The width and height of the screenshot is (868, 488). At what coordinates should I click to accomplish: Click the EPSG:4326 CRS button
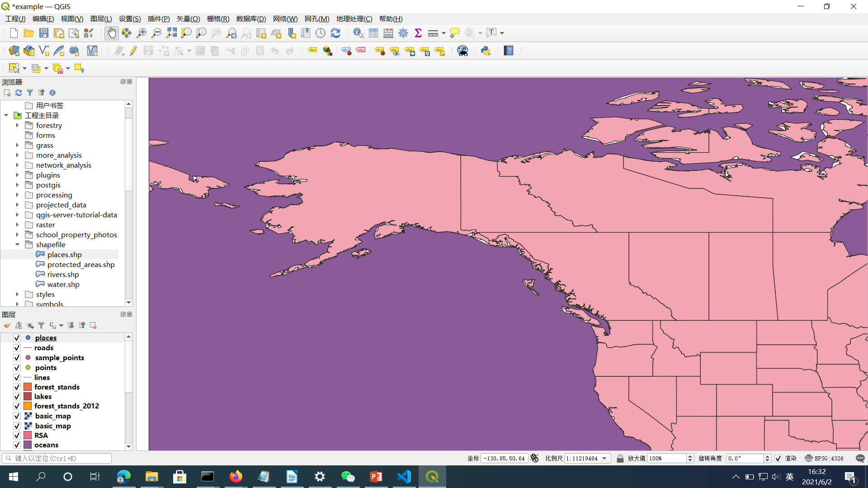[x=824, y=458]
